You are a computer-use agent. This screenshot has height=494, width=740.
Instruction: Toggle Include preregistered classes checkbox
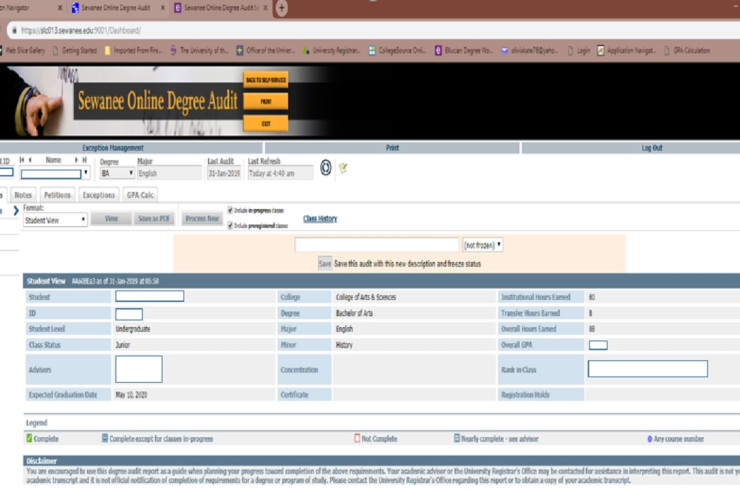(231, 226)
